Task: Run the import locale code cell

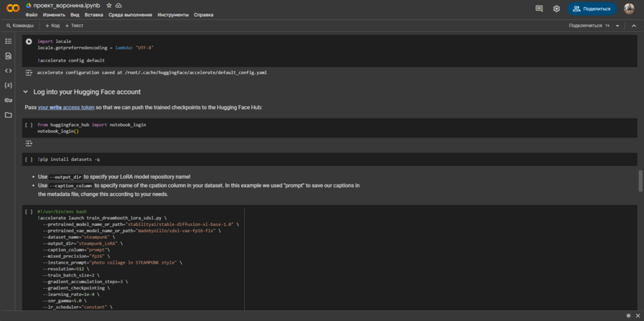Action: tap(29, 41)
